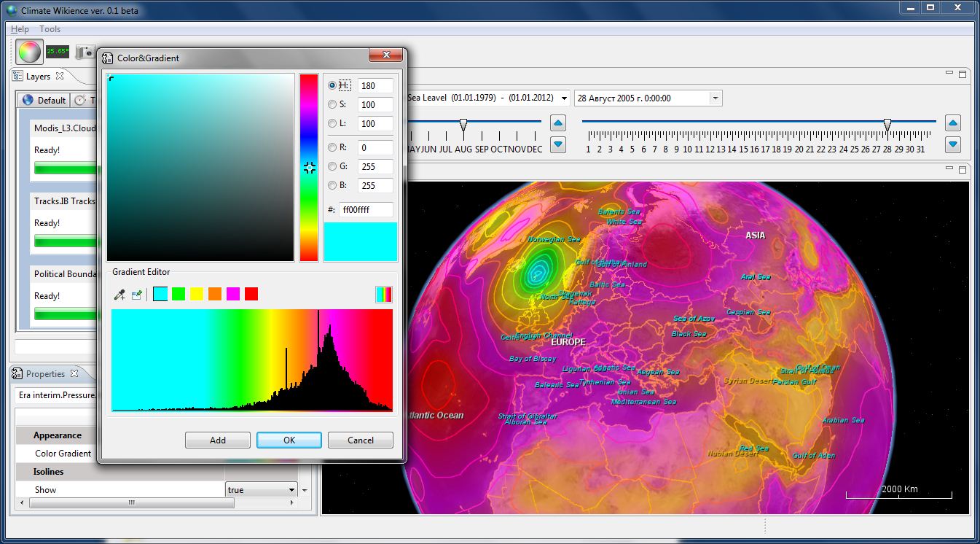Click the vertical hue strip
980x544 pixels.
coord(309,167)
